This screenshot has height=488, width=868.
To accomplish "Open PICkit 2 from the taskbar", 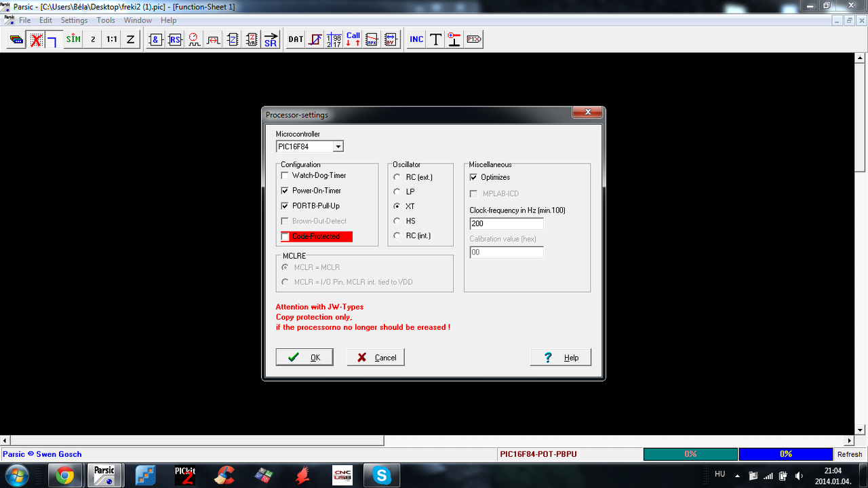I will (184, 475).
